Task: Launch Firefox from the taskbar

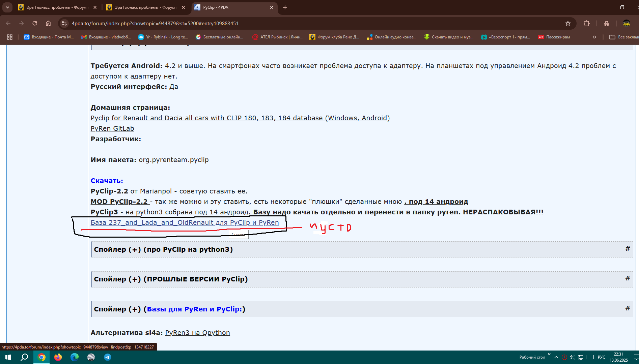Action: coord(58,357)
